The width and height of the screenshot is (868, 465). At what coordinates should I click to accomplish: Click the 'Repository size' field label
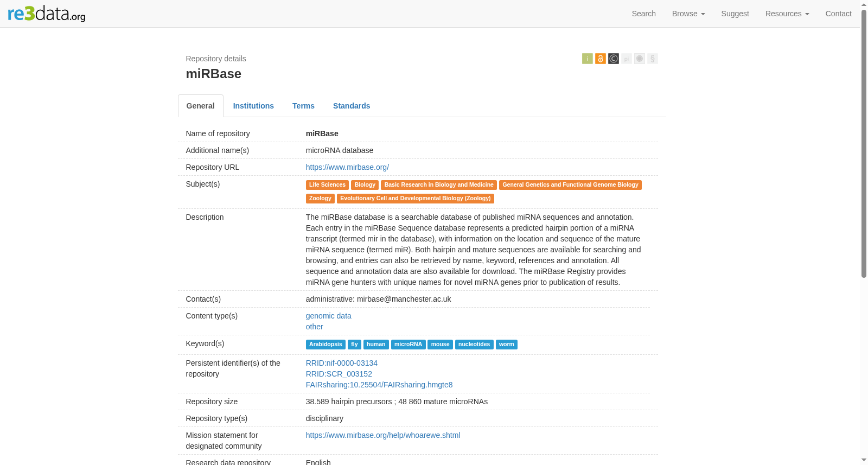coord(212,402)
